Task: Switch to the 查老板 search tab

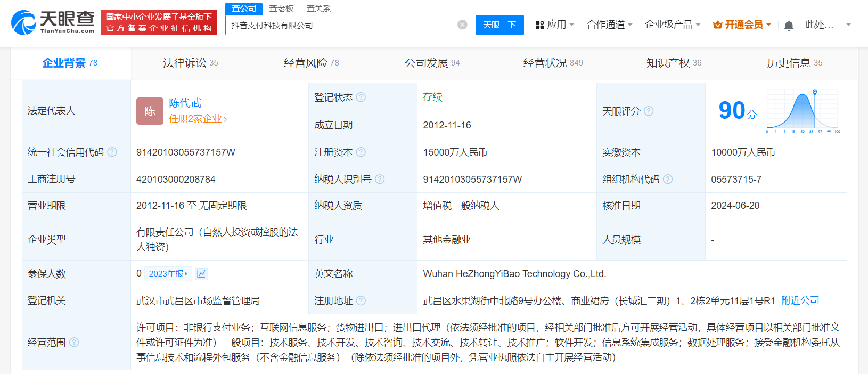Action: click(281, 9)
